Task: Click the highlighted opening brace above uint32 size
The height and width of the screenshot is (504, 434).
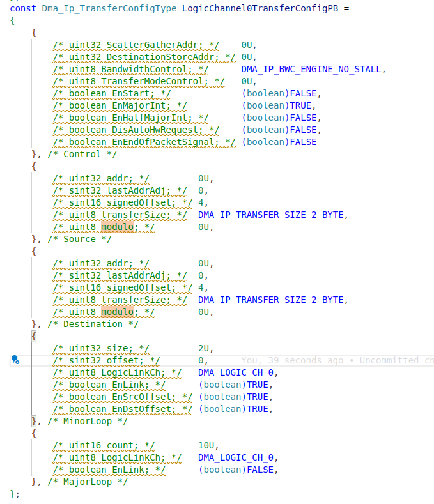Action: coord(34,336)
